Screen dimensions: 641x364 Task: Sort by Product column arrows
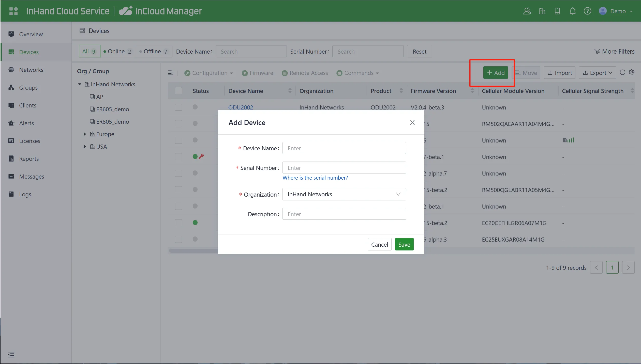[401, 91]
